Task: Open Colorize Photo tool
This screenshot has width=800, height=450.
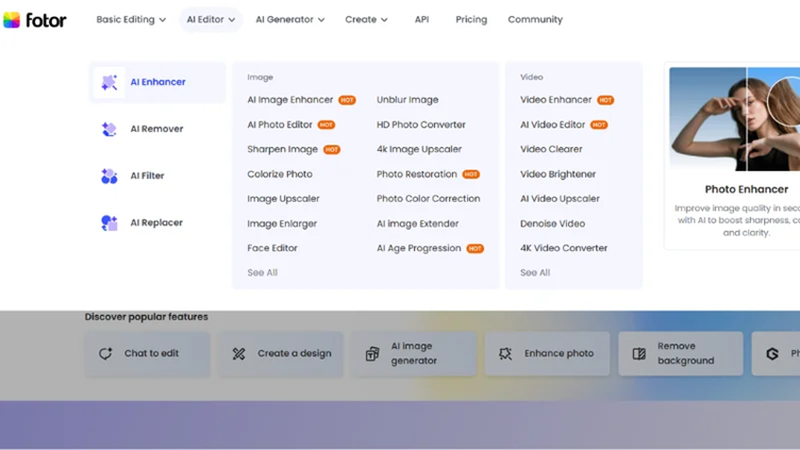Action: pyautogui.click(x=280, y=174)
